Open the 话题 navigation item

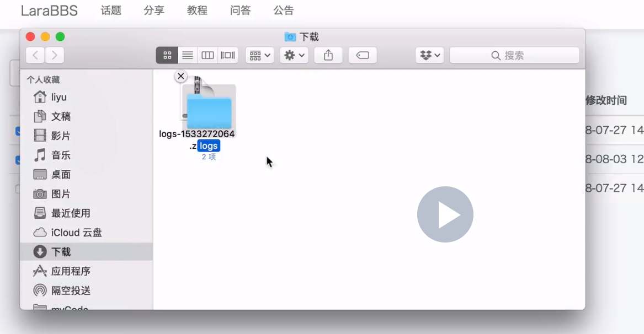coord(111,10)
